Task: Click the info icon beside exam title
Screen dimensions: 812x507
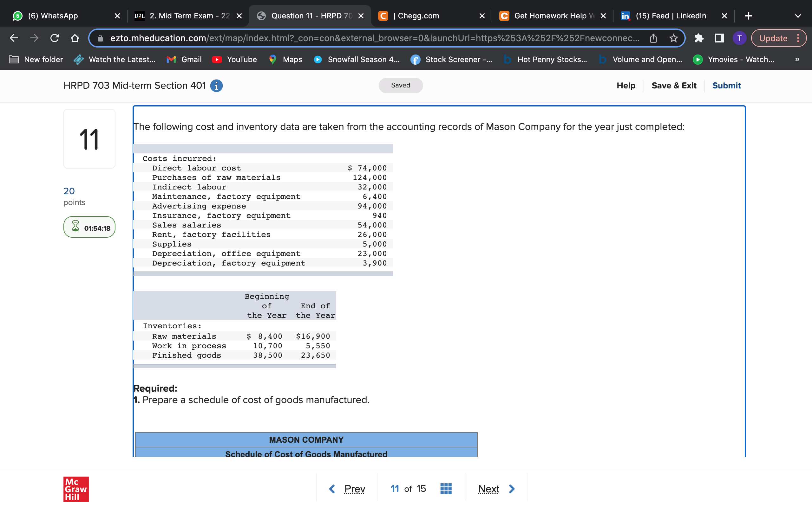Action: 216,86
